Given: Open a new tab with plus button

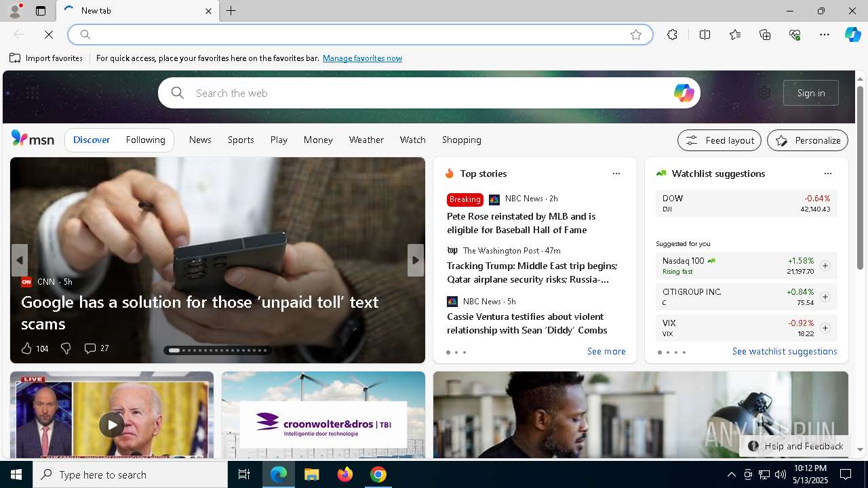Looking at the screenshot, I should pyautogui.click(x=231, y=11).
